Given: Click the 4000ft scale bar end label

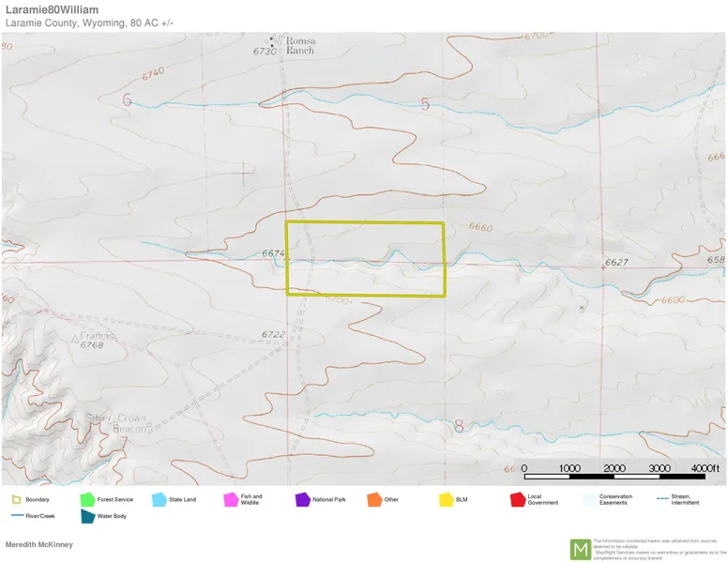Looking at the screenshot, I should click(704, 468).
